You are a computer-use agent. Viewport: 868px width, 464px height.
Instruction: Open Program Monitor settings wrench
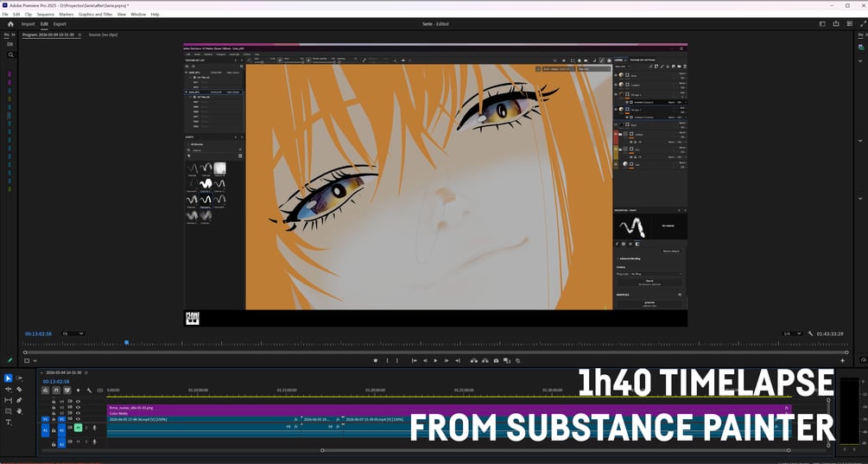point(810,334)
